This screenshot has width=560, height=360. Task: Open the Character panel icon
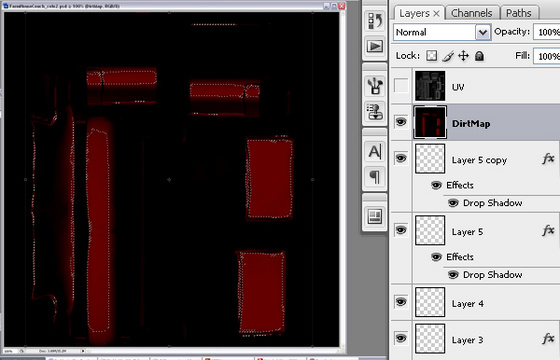click(x=375, y=152)
